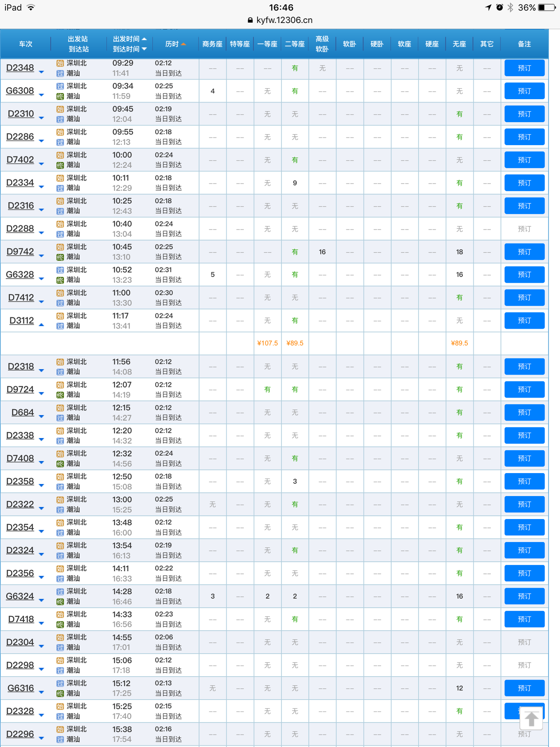Expand the price details for D7408
The image size is (560, 747).
(42, 463)
